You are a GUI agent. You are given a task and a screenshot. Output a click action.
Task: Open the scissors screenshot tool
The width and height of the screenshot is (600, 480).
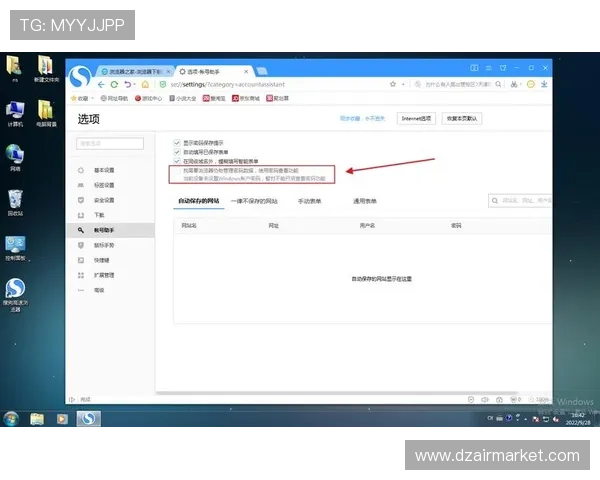[514, 84]
